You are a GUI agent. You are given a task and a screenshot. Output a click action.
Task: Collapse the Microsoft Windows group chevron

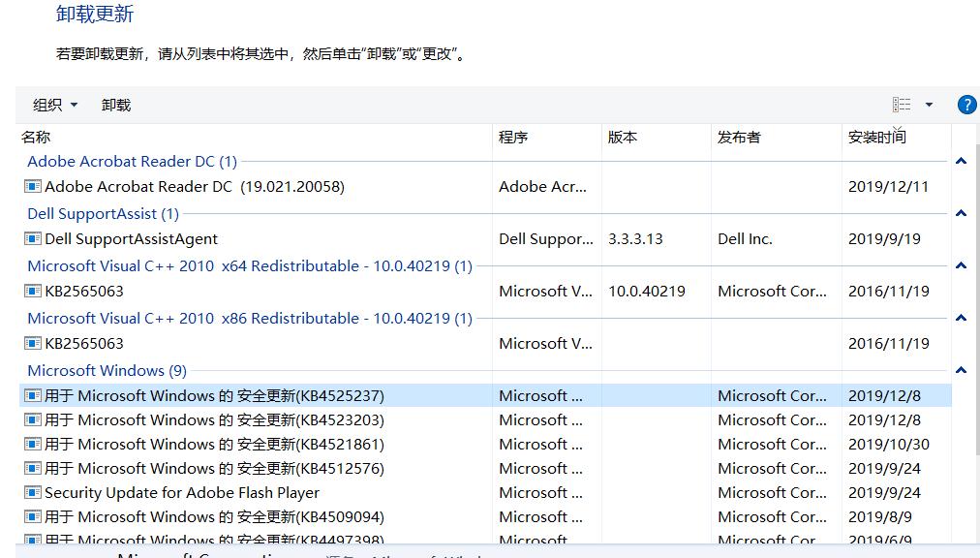coord(961,371)
